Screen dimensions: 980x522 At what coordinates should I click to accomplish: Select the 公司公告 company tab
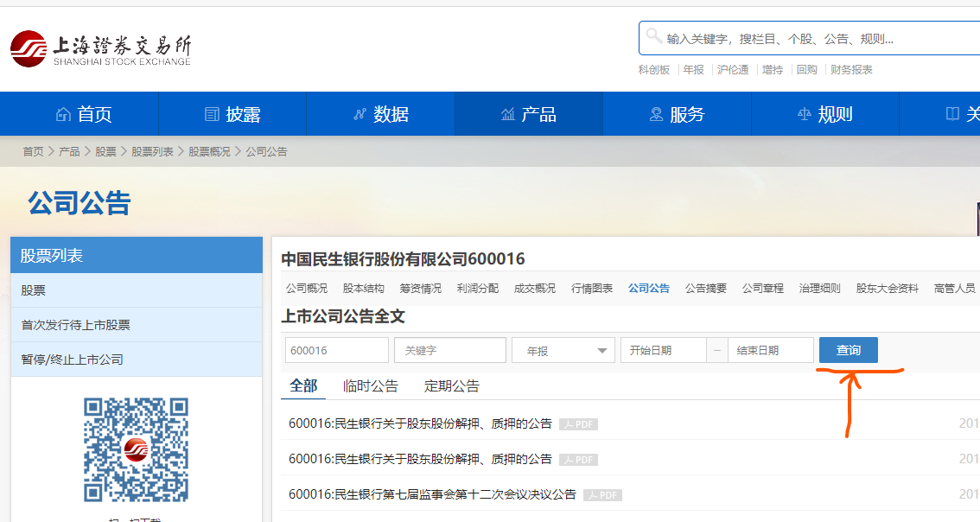pos(649,288)
